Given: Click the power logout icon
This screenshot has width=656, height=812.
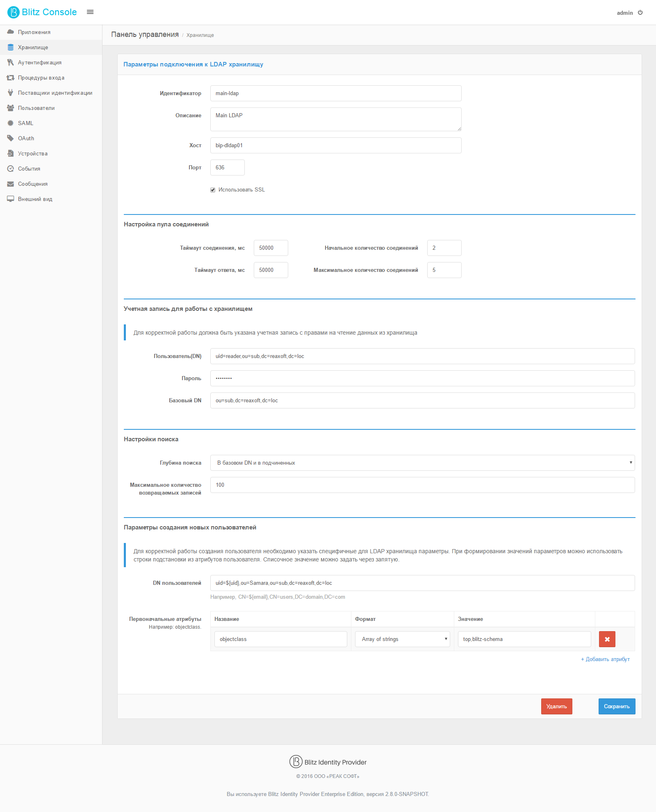Looking at the screenshot, I should click(x=640, y=13).
